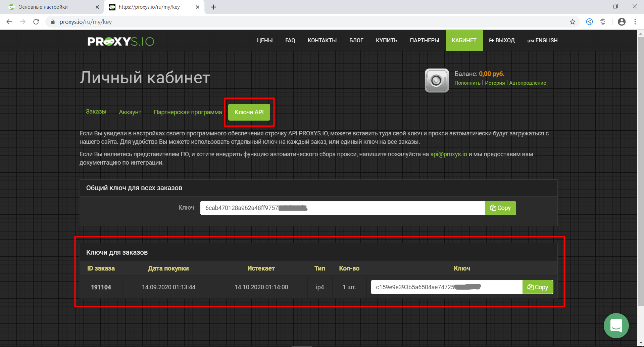Click the back navigation arrow

pos(9,21)
